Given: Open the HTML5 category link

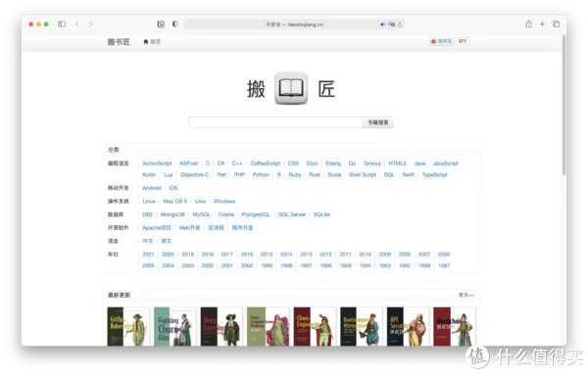Looking at the screenshot, I should tap(398, 164).
